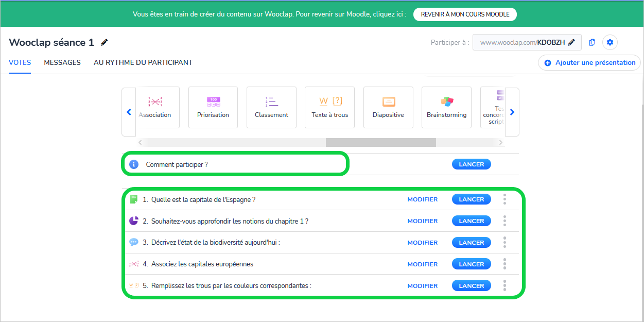Screen dimensions: 644x322
Task: Select the partially hidden Test de concordance type
Action: tap(493, 107)
